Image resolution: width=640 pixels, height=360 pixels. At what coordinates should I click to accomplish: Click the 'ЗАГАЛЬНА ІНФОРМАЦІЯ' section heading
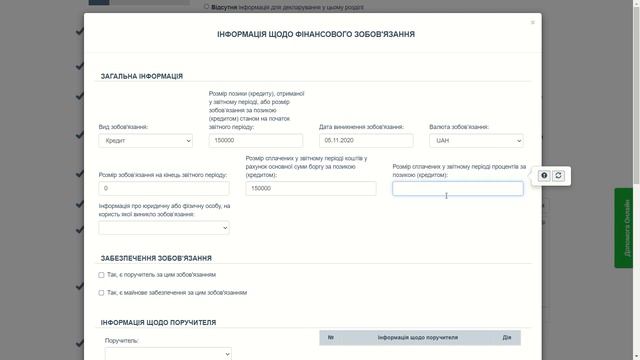tap(142, 76)
